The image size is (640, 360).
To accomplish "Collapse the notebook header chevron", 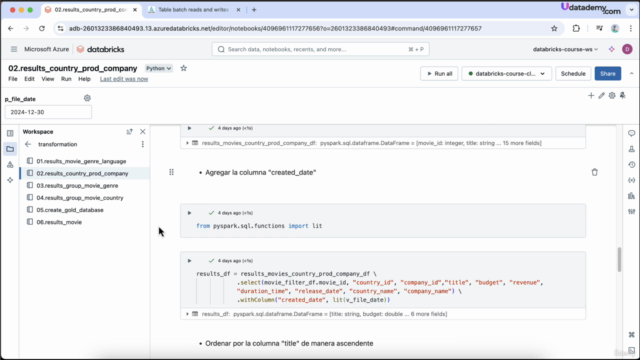I will (631, 73).
